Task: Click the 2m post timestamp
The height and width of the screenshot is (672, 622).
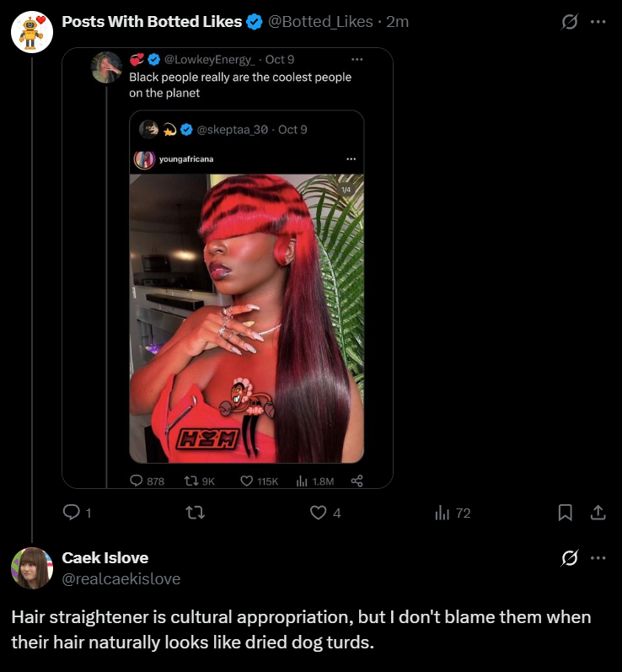Action: pyautogui.click(x=397, y=22)
